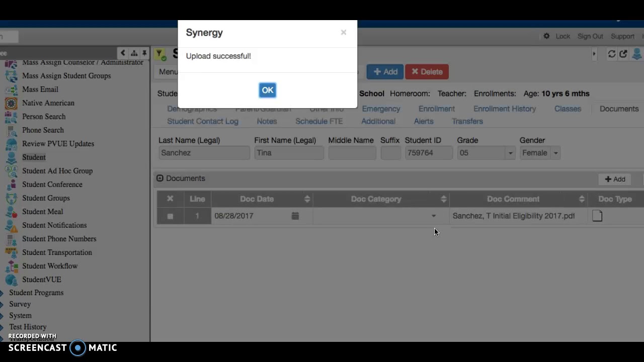644x362 pixels.
Task: Click the refresh icon in the top toolbar
Action: (612, 54)
